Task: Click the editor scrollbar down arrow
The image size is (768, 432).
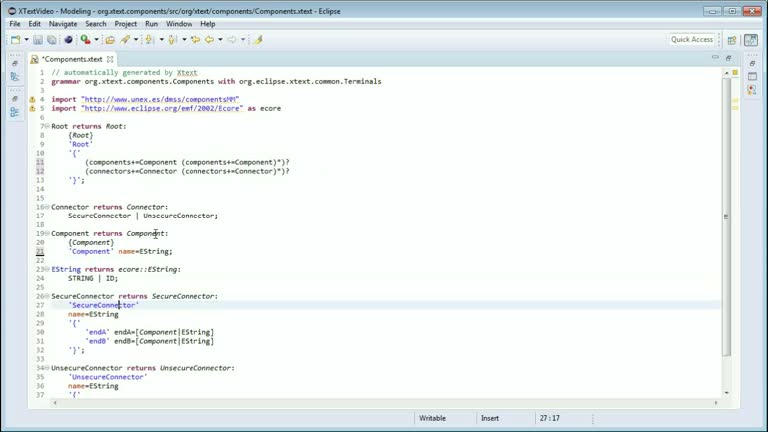Action: 726,393
